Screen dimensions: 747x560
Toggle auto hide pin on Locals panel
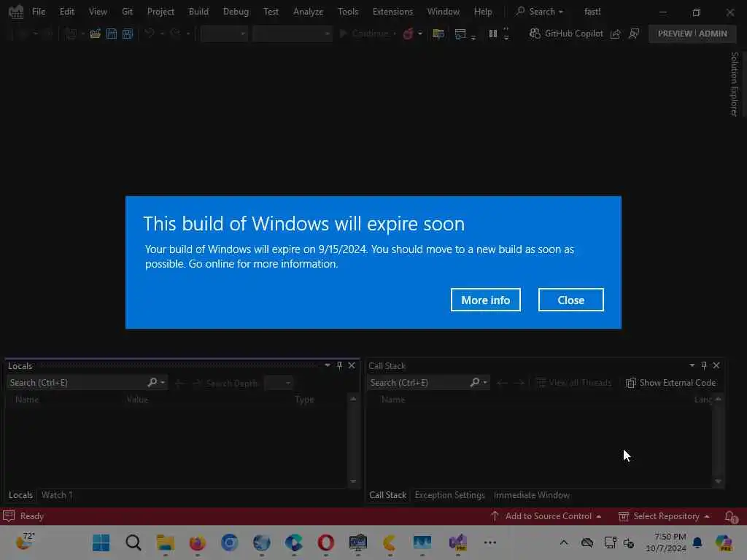coord(340,365)
